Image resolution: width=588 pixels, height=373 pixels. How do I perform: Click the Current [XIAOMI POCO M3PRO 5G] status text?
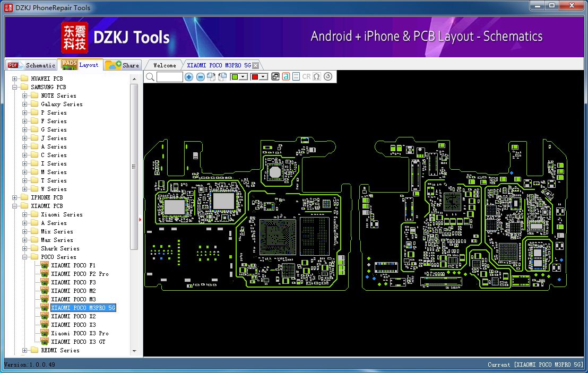[535, 365]
